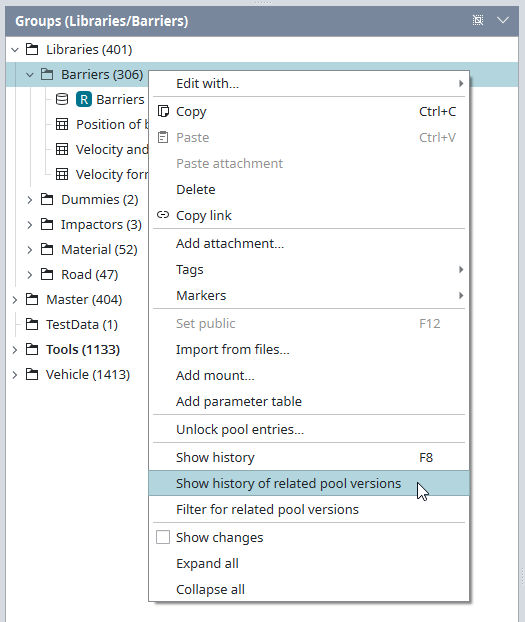Select Unlock pool entries... entry

(309, 429)
